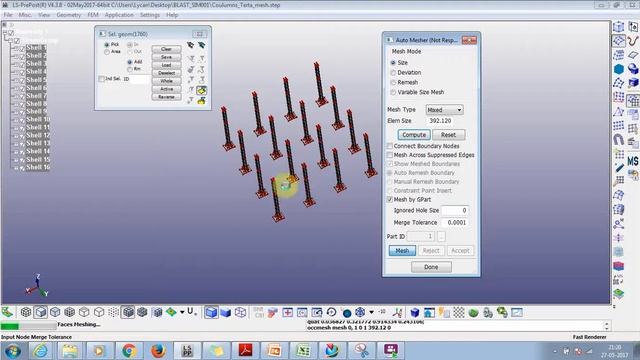Click the Merge Tolerance input field
The height and width of the screenshot is (360, 640).
[x=455, y=222]
